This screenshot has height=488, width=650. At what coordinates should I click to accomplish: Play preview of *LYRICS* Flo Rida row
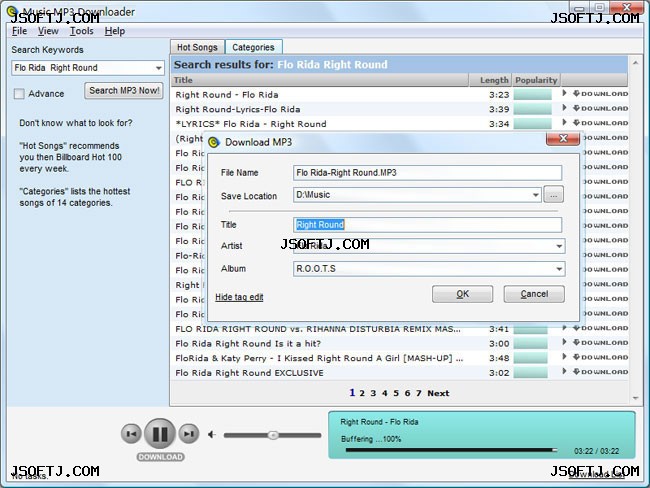point(564,122)
